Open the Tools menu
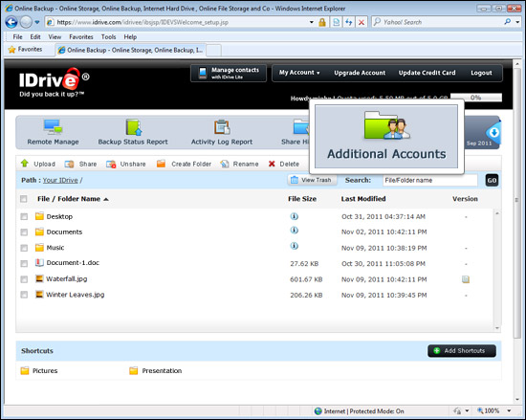 108,37
